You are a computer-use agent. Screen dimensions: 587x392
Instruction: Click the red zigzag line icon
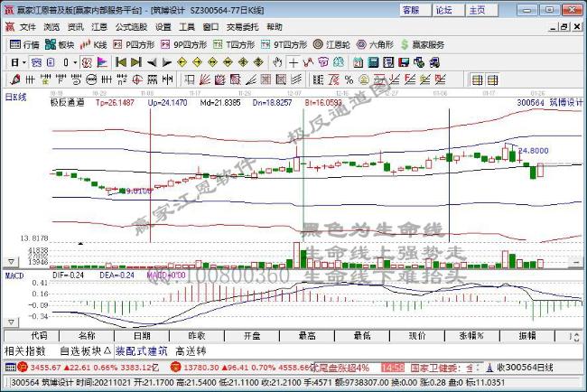308,62
